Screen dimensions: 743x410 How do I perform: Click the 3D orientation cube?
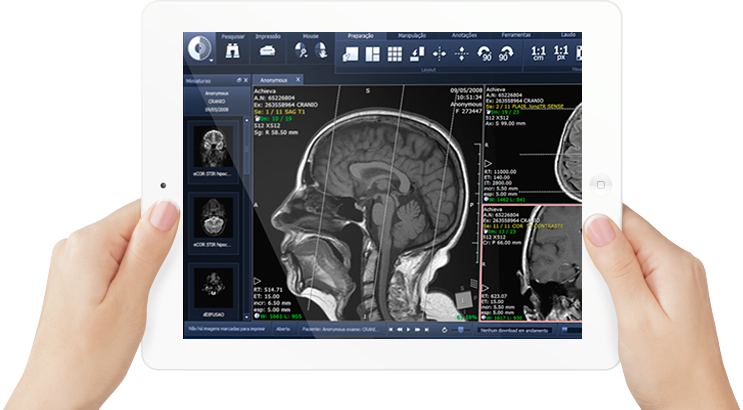pos(463,300)
